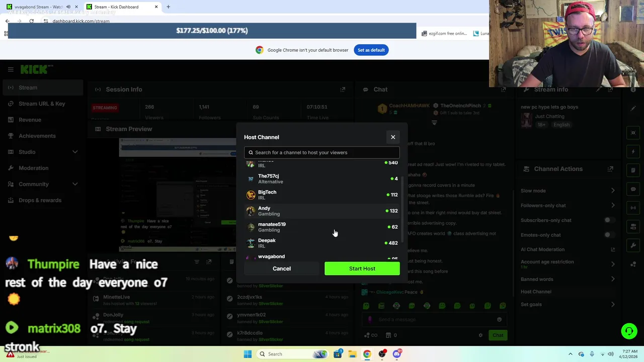Screen dimensions: 644x362
Task: Click the host list scrollbar
Action: (401, 210)
